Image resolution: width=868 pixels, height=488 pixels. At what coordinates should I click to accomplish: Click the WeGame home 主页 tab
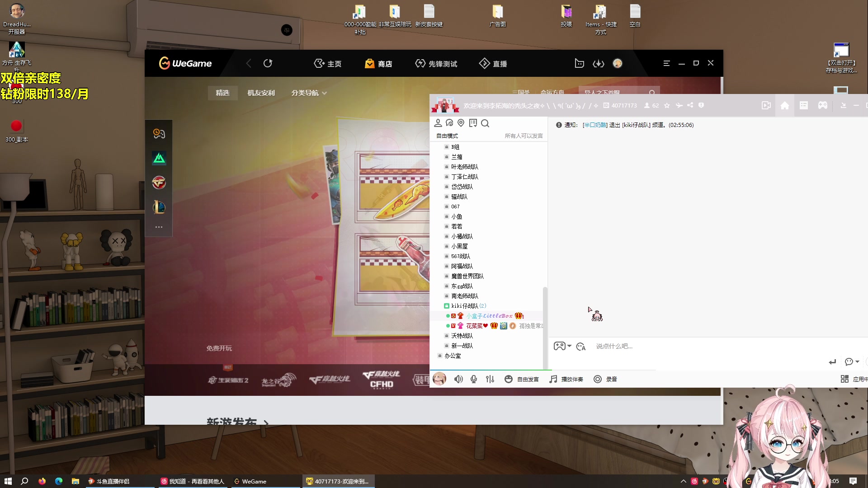coord(327,64)
